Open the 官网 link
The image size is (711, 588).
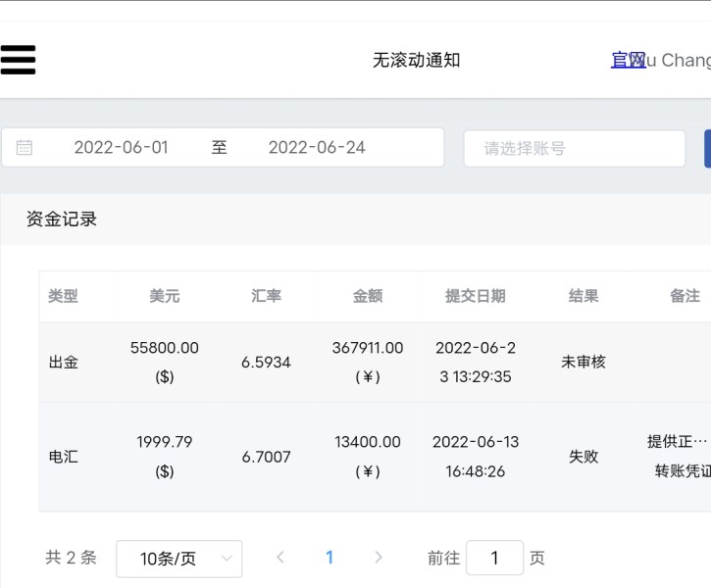pos(628,61)
